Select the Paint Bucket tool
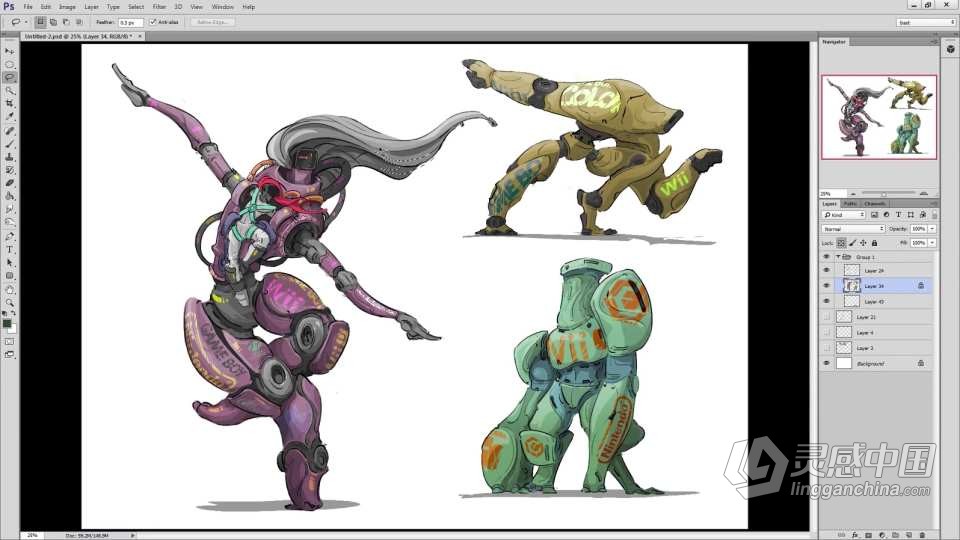This screenshot has height=540, width=960. (9, 197)
